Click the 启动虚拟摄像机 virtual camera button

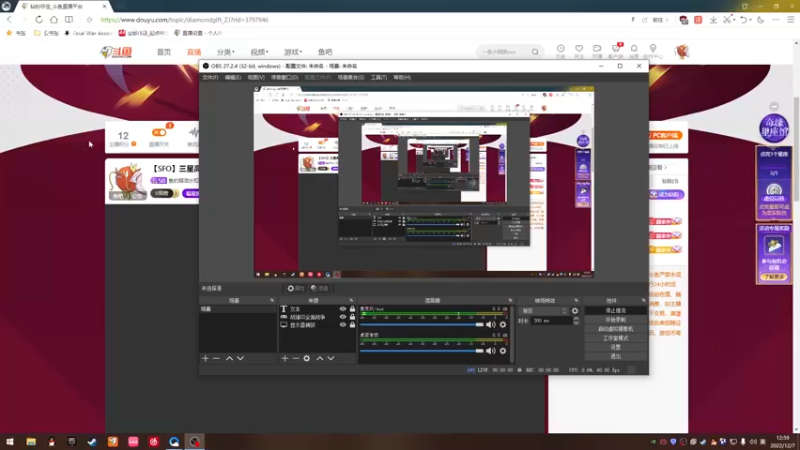tap(616, 329)
